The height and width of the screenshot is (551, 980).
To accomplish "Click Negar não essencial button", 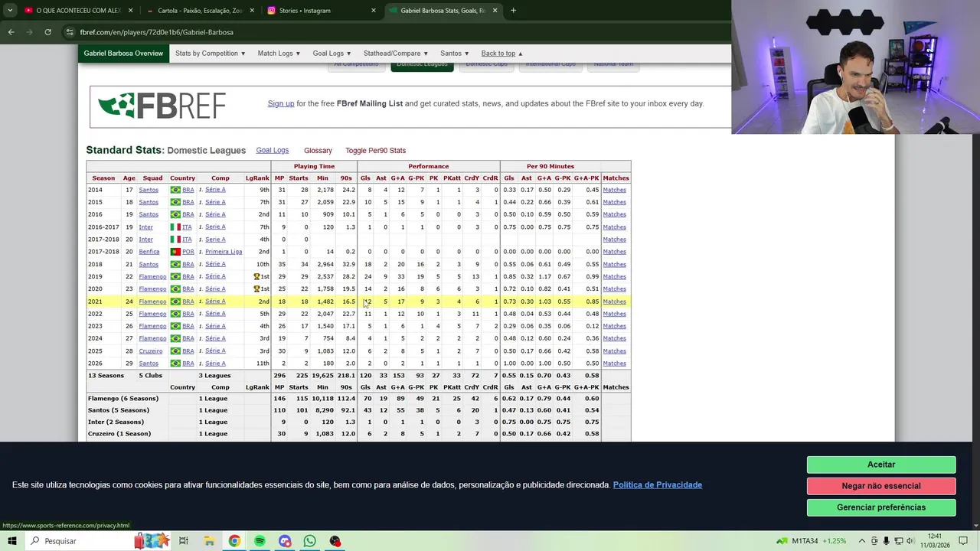I will pyautogui.click(x=881, y=486).
